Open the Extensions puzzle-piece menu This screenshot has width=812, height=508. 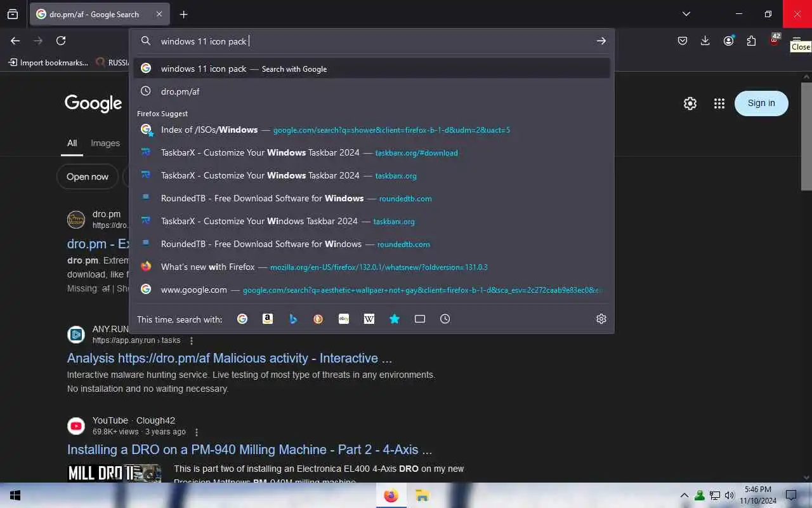(751, 41)
